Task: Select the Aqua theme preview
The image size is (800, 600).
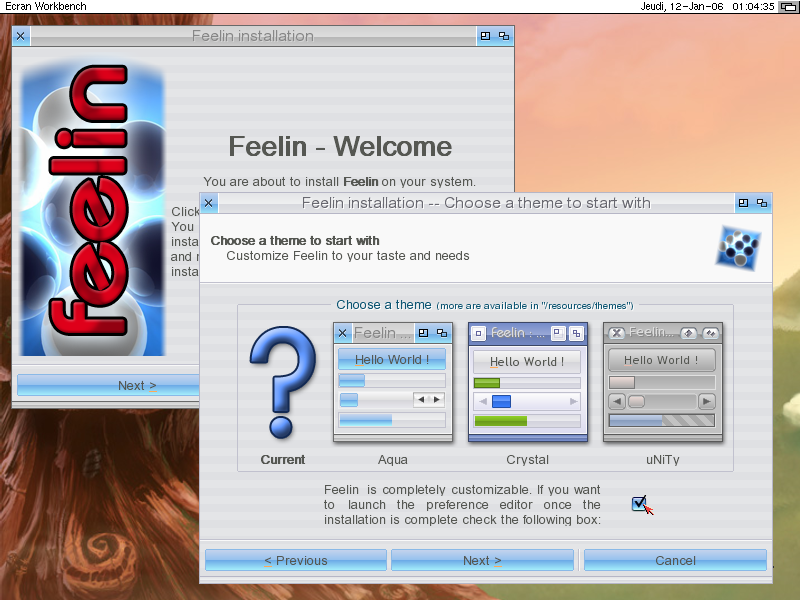Action: coord(393,382)
